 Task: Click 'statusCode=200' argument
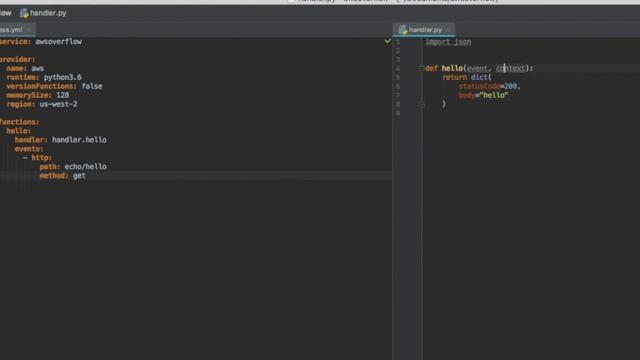488,86
